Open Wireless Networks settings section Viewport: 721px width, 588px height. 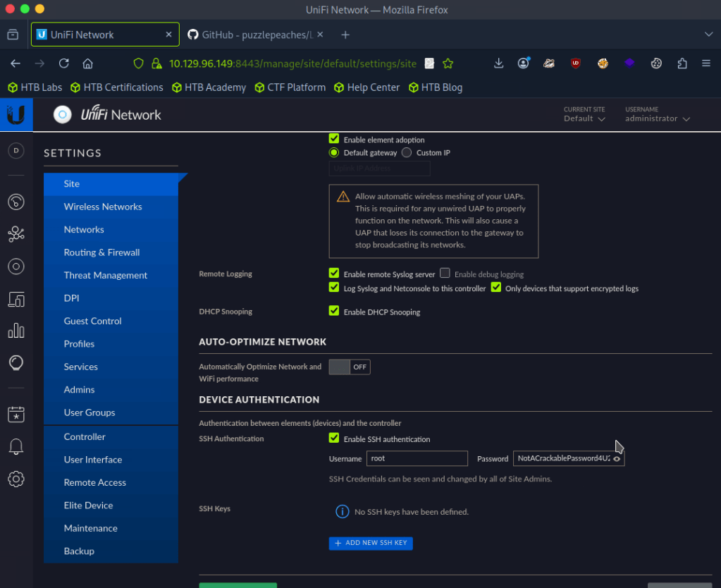(x=103, y=207)
